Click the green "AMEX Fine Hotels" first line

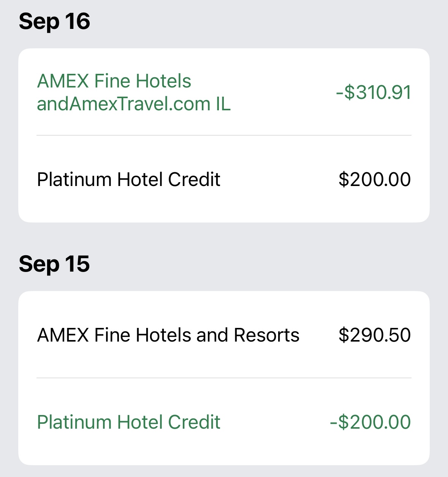[114, 81]
